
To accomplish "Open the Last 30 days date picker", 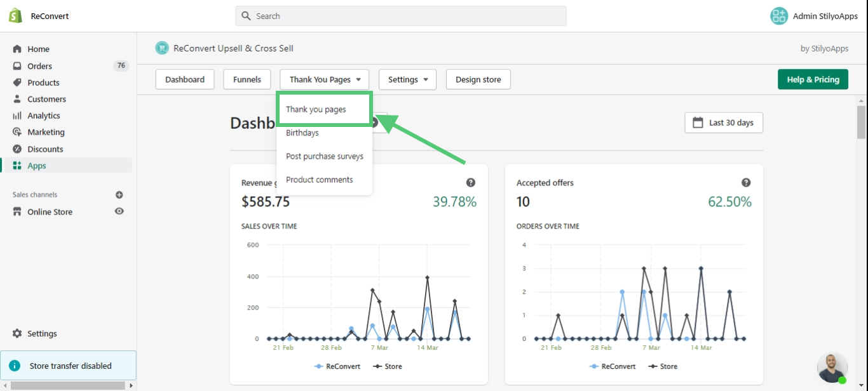I will [x=723, y=123].
